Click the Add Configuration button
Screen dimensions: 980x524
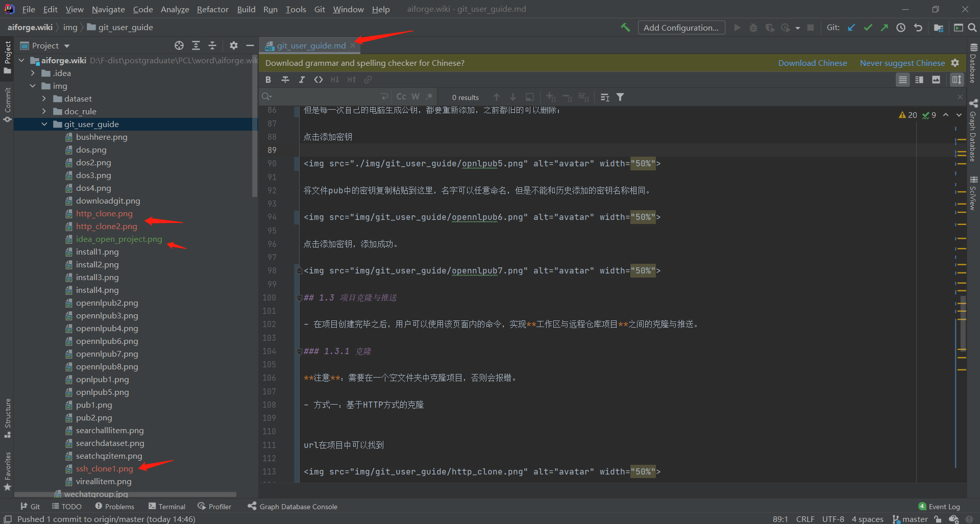point(681,28)
